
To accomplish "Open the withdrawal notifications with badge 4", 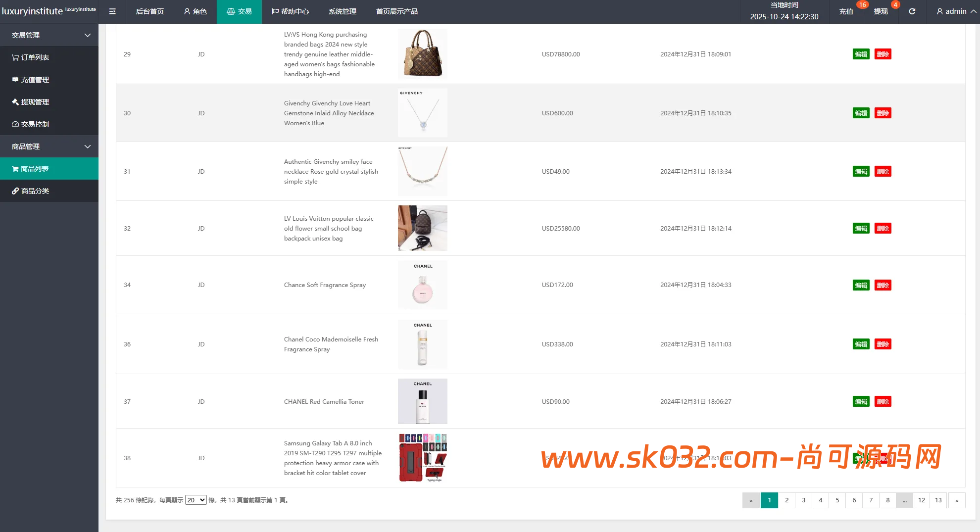I will pyautogui.click(x=881, y=11).
